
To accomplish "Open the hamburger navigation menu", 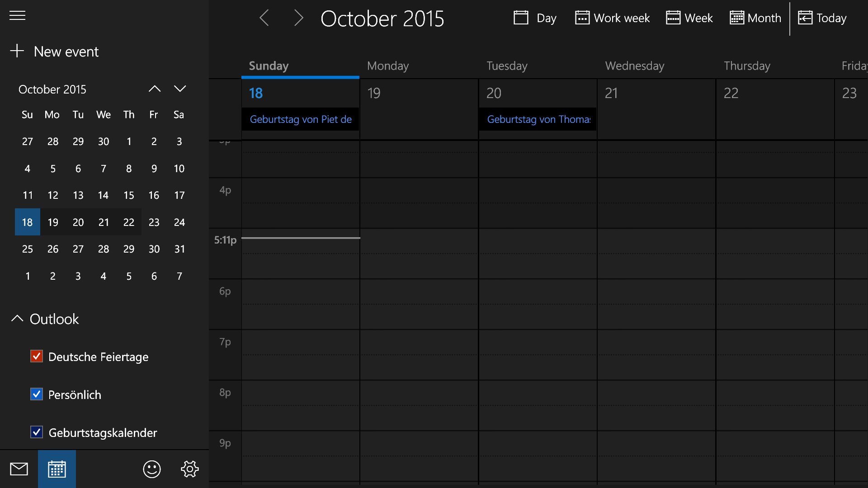I will [18, 16].
